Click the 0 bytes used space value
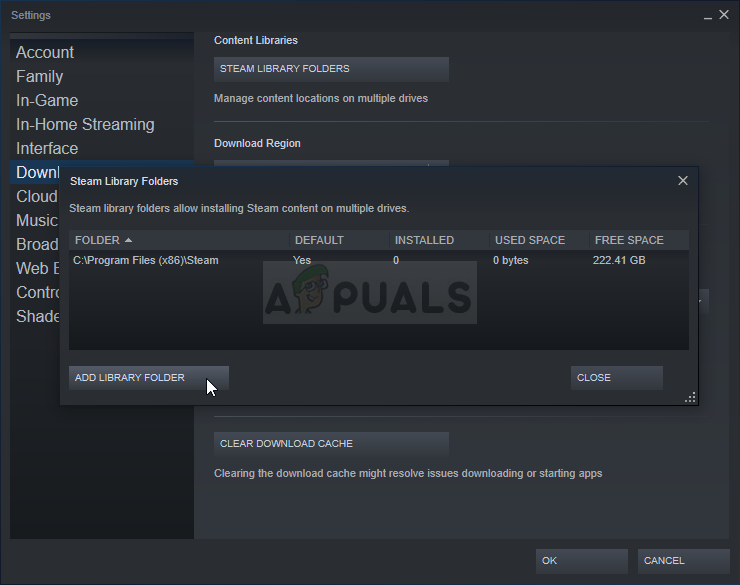This screenshot has height=585, width=740. pos(511,260)
